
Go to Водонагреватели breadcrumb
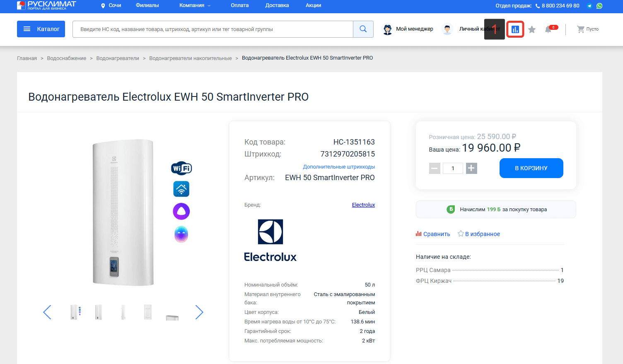coord(118,58)
